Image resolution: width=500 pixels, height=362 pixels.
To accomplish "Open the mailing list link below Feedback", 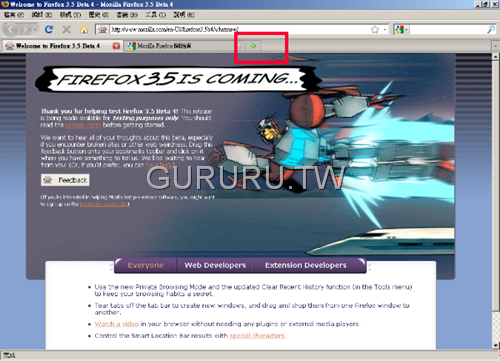I will (x=103, y=204).
